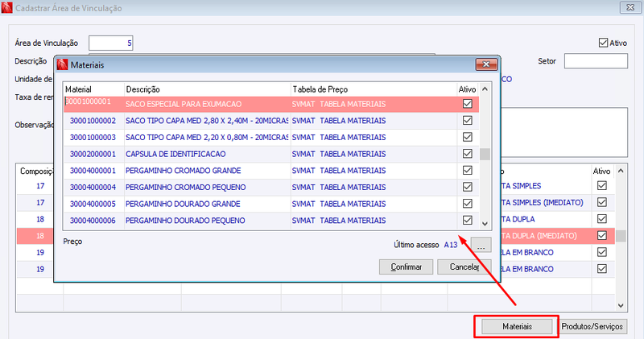Toggle Ativo for TA SIMPLES row
The image size is (644, 339).
[x=602, y=186]
